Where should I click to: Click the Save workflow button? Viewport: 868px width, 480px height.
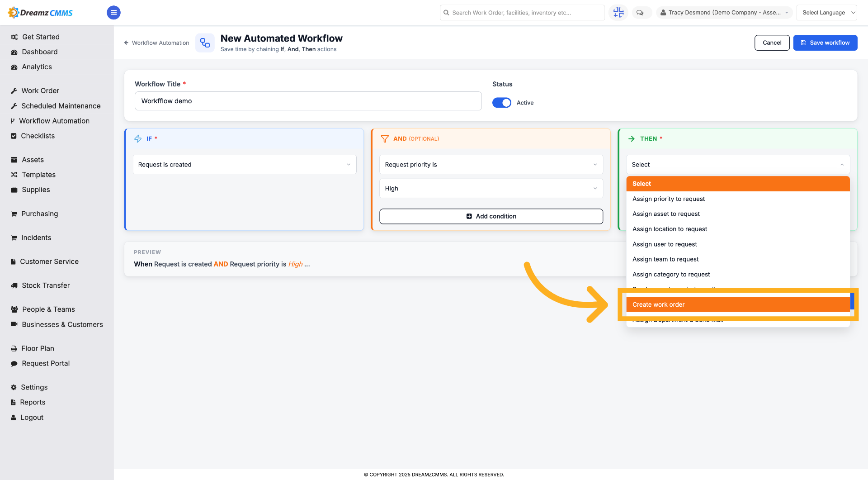tap(825, 43)
